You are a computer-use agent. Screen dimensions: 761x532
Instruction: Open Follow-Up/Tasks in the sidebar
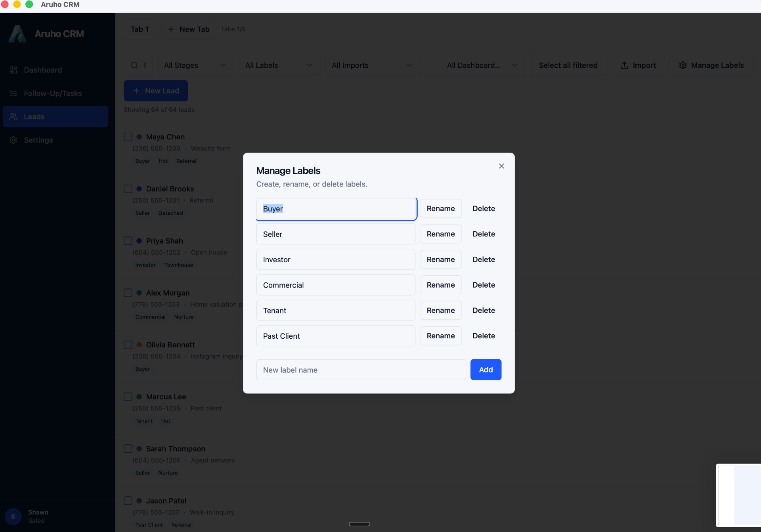point(55,93)
